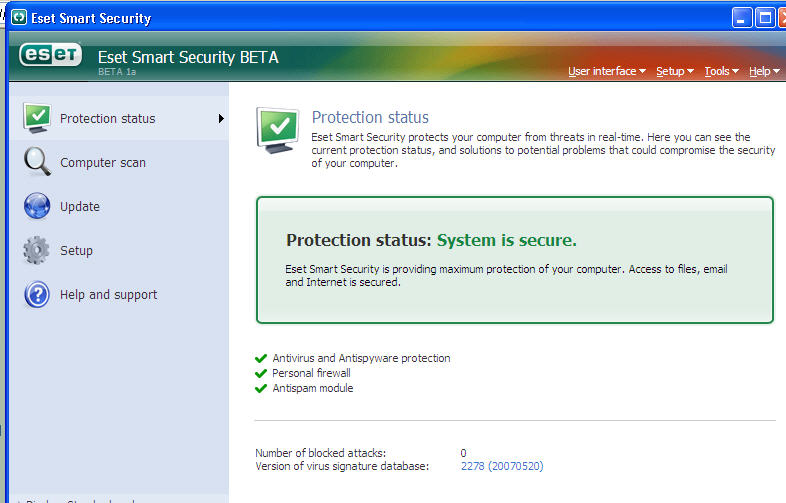Click the Antispam module label
The image size is (786, 503).
coord(313,388)
